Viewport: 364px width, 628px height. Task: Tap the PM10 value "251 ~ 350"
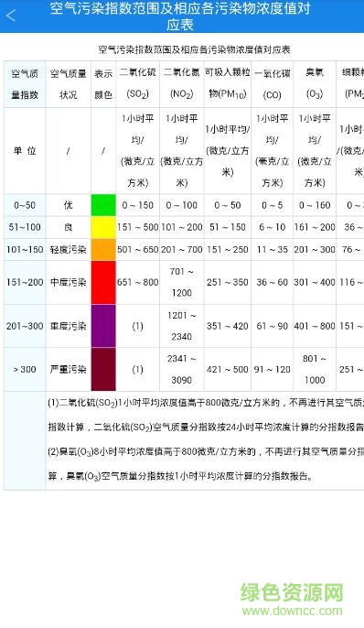(228, 282)
